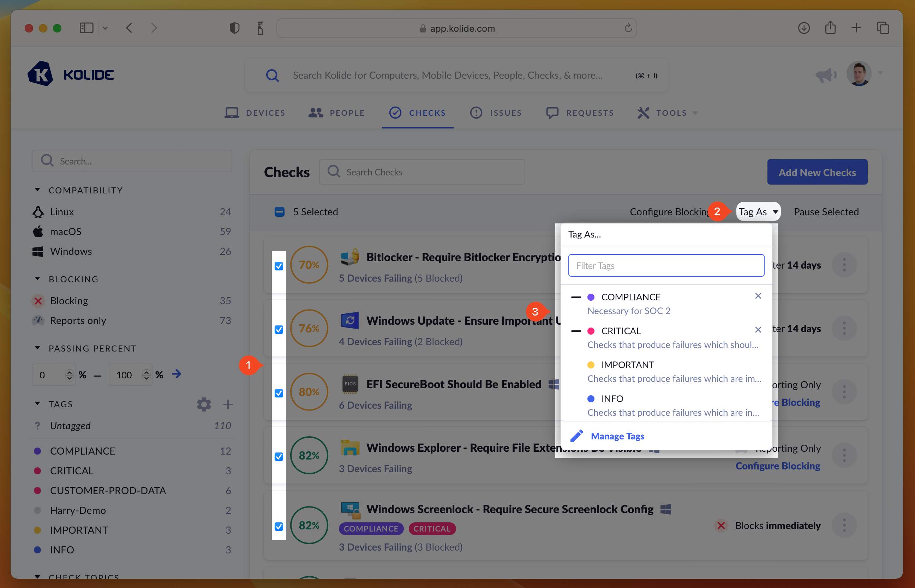Image resolution: width=915 pixels, height=588 pixels.
Task: Click the Kolide logo icon
Action: [41, 74]
